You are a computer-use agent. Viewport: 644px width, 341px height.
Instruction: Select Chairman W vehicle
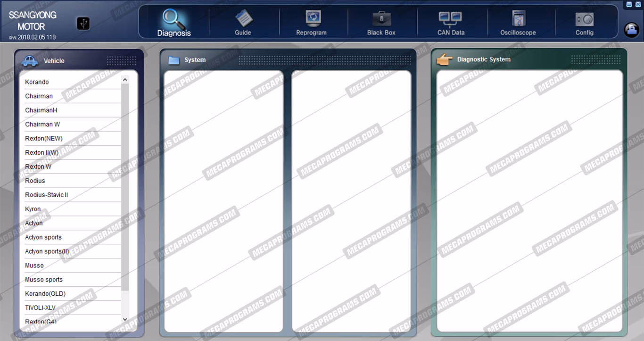(x=73, y=125)
